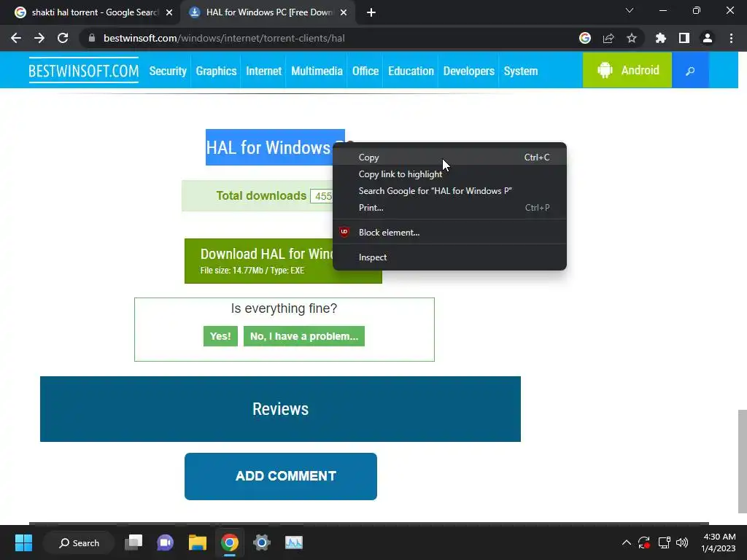This screenshot has width=747, height=560.
Task: Open the tab search chevron
Action: point(630,10)
